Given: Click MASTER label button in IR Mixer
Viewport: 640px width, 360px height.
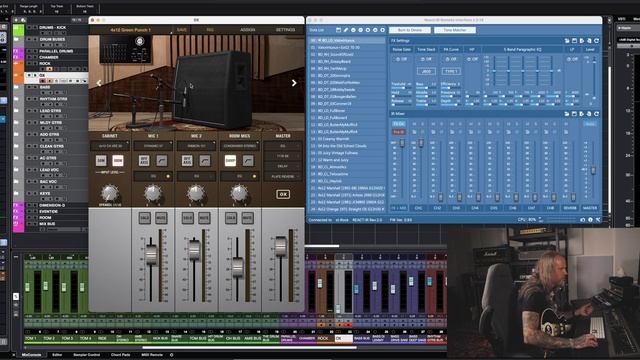Looking at the screenshot, I should coord(590,208).
